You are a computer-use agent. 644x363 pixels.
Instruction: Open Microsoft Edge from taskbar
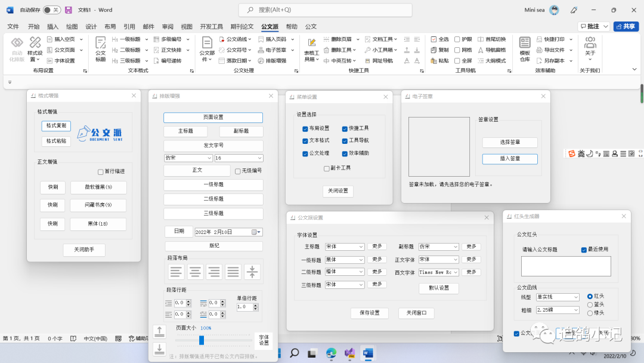[x=331, y=353]
